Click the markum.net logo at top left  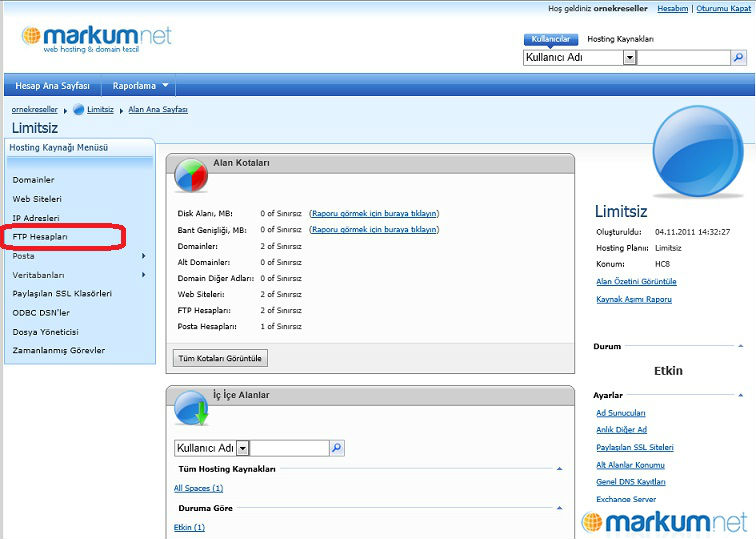coord(96,39)
